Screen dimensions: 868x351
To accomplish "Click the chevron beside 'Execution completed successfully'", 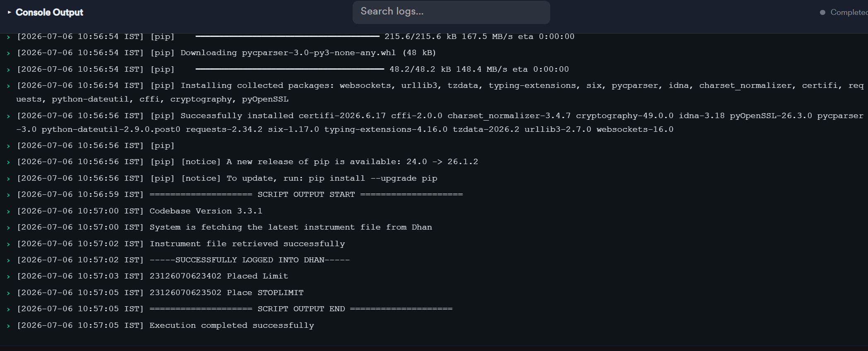I will click(x=8, y=326).
